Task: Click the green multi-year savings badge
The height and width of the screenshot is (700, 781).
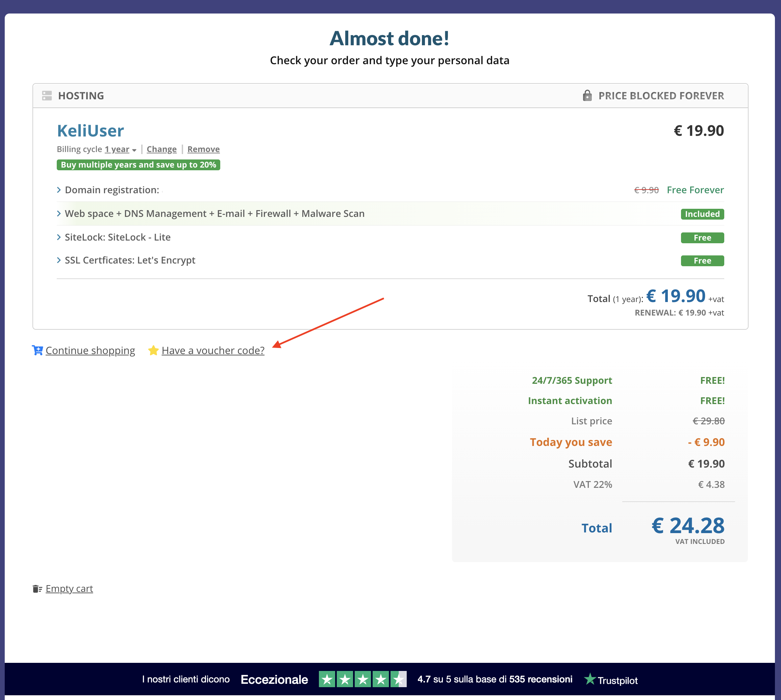Action: click(138, 165)
